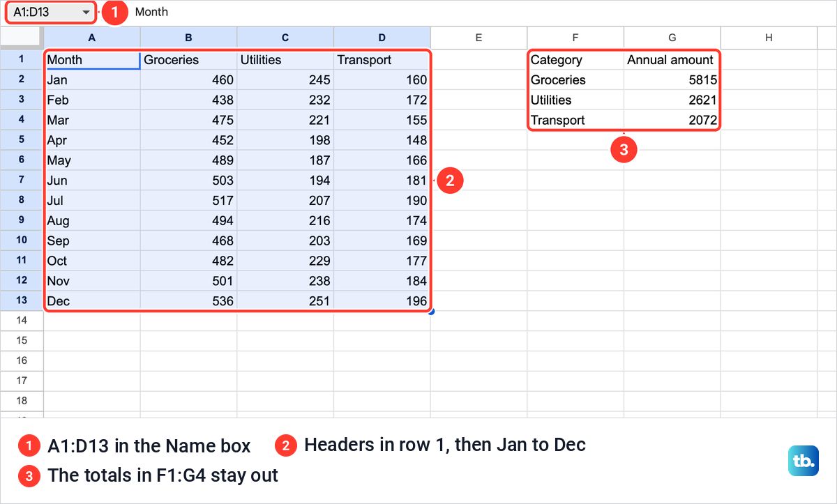Click the blue fill handle below D13

point(432,312)
